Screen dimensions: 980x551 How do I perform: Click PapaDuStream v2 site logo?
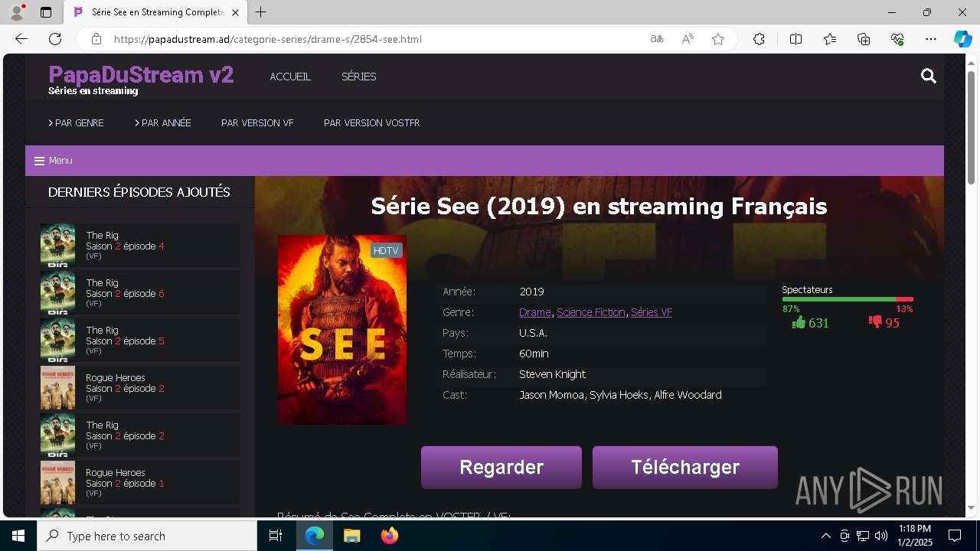(141, 75)
